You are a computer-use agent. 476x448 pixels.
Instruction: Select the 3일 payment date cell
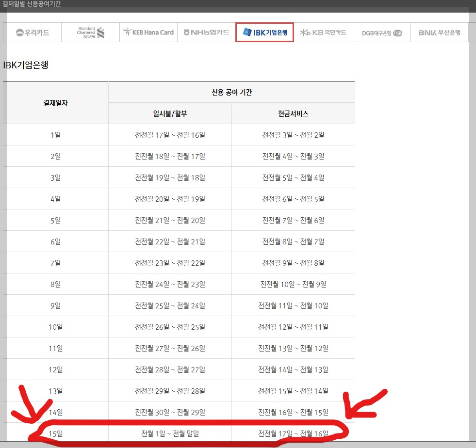pyautogui.click(x=55, y=177)
